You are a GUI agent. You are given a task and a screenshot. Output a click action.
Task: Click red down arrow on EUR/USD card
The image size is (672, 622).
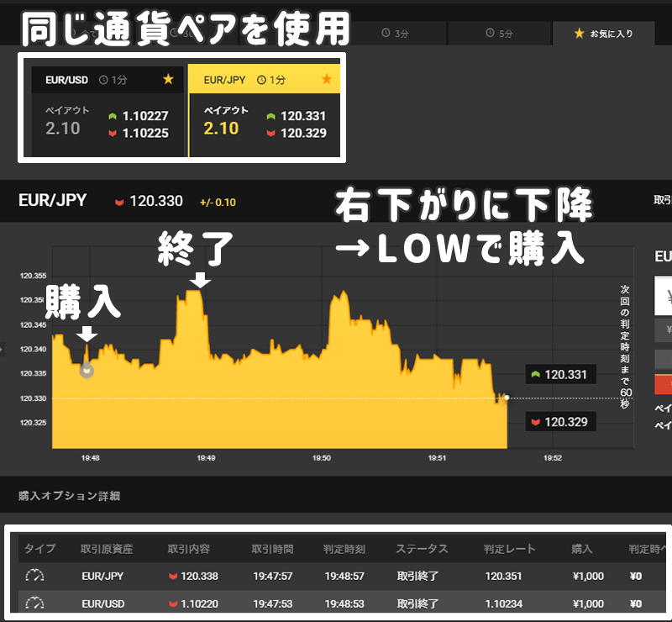(113, 134)
